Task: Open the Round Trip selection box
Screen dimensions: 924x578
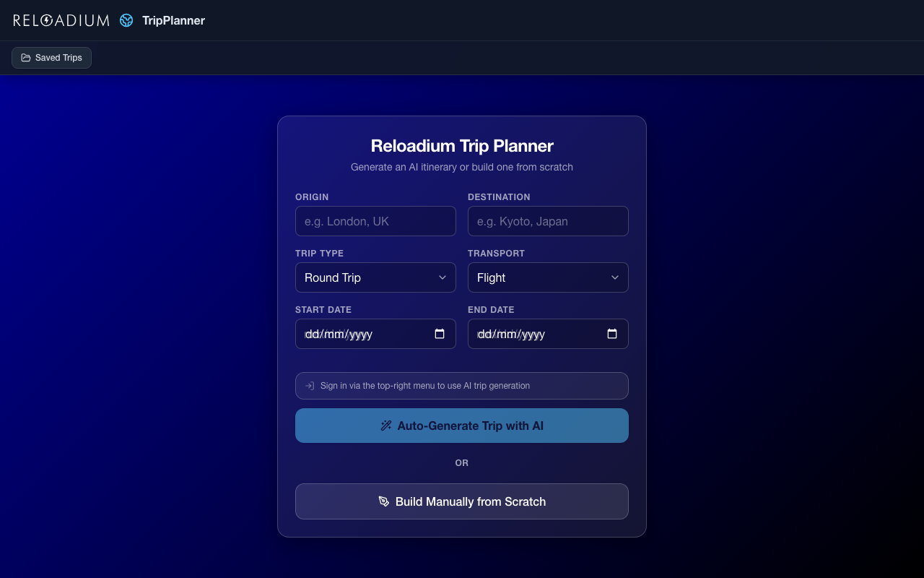Action: tap(365, 277)
